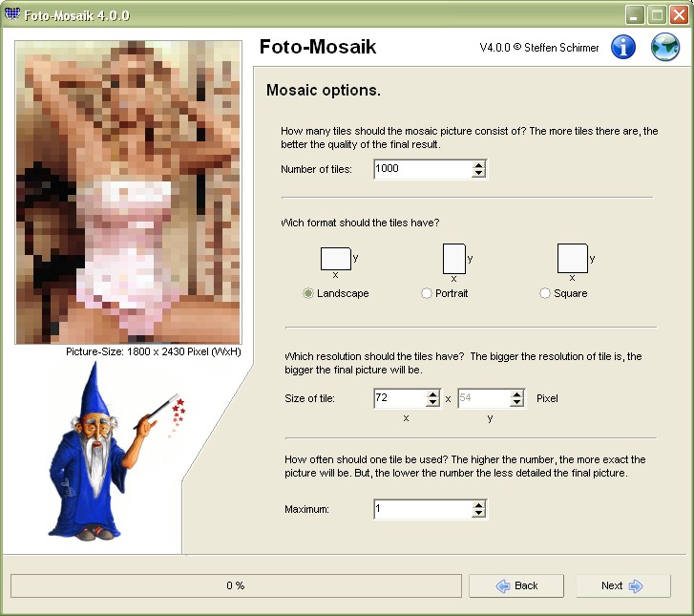This screenshot has height=616, width=694.
Task: Go Back to previous step
Action: pos(516,585)
